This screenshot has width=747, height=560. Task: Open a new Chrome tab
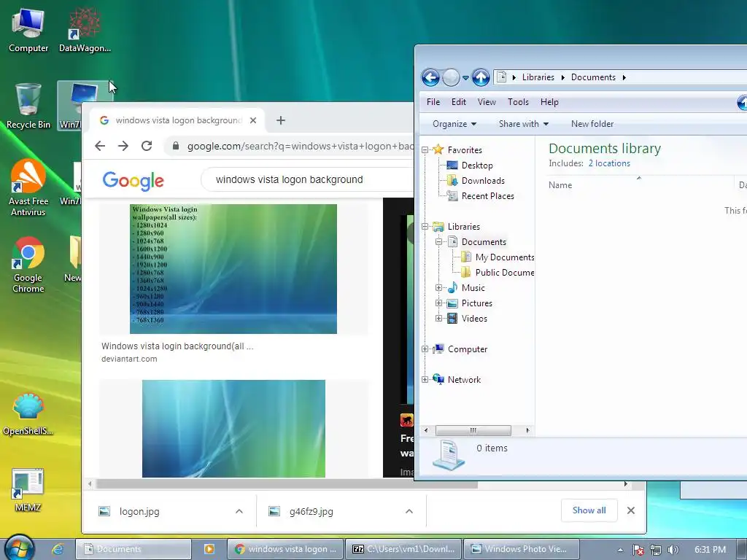pyautogui.click(x=281, y=120)
